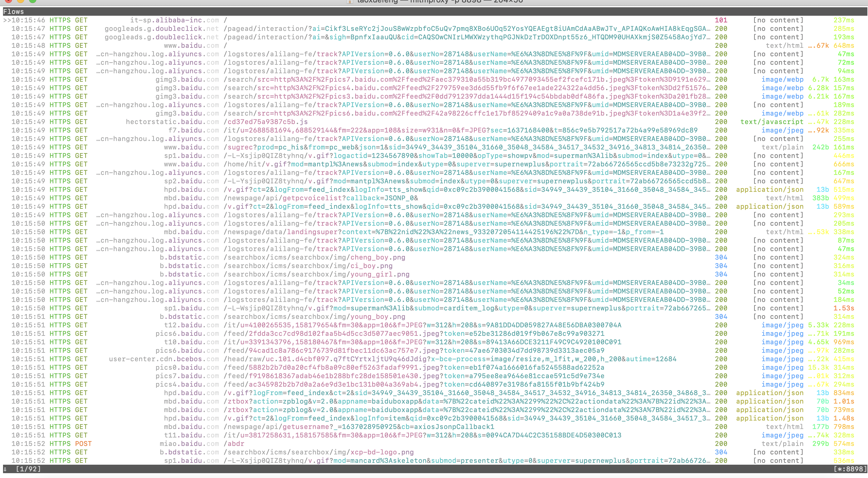Click the green maximize window button
This screenshot has width=868, height=478.
point(33,1)
